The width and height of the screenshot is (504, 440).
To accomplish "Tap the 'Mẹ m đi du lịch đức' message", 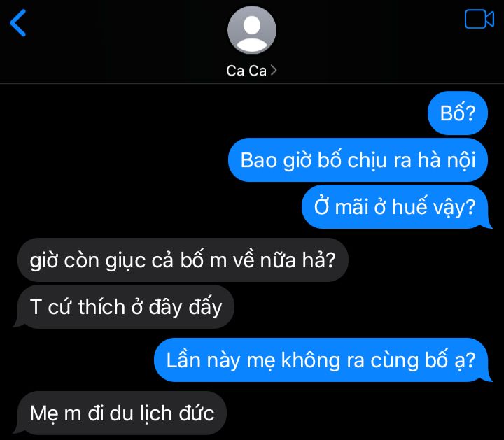I will point(122,413).
